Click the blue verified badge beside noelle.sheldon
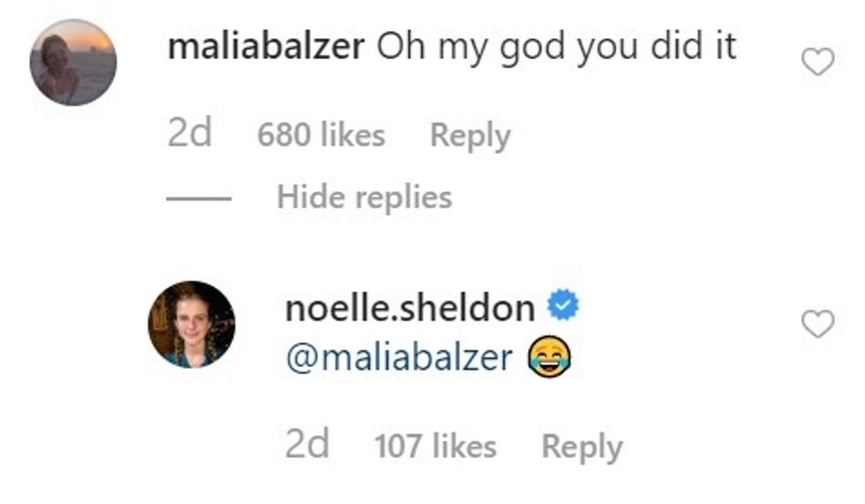Screen dimensions: 865x504 563,307
